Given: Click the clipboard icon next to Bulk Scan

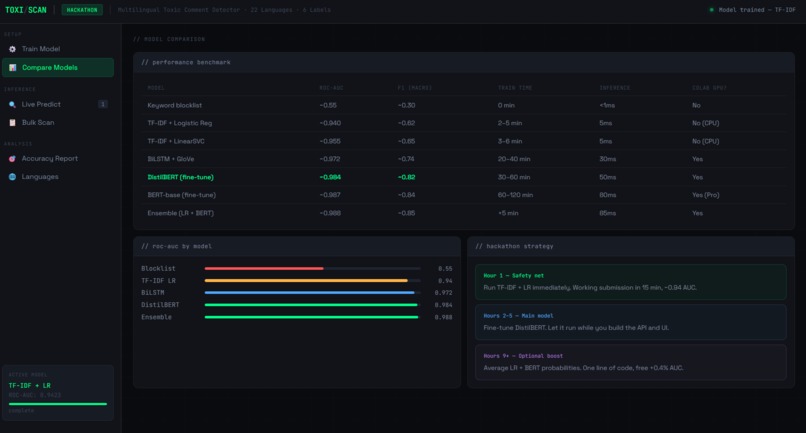Looking at the screenshot, I should click(12, 122).
